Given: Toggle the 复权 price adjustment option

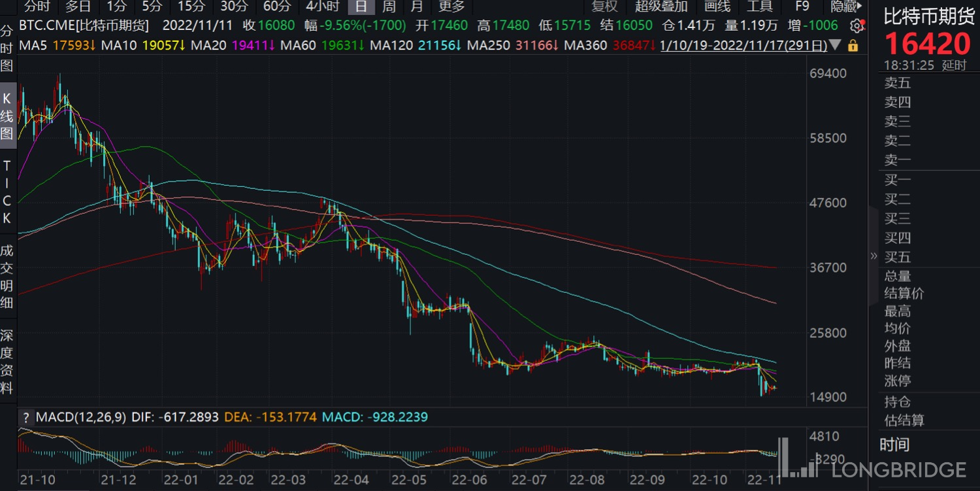Looking at the screenshot, I should point(604,7).
